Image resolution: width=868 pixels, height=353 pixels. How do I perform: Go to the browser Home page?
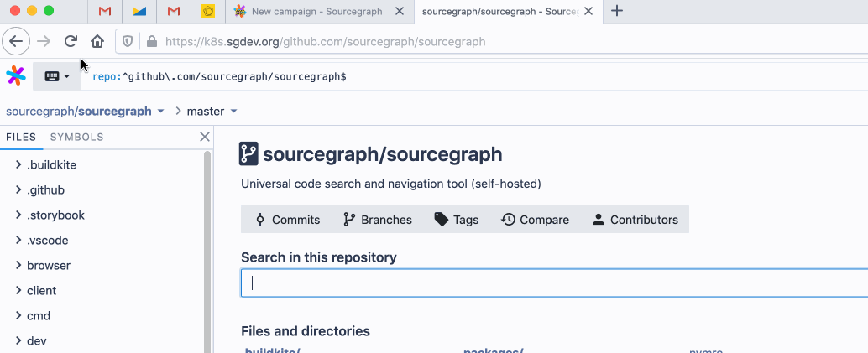pyautogui.click(x=97, y=41)
